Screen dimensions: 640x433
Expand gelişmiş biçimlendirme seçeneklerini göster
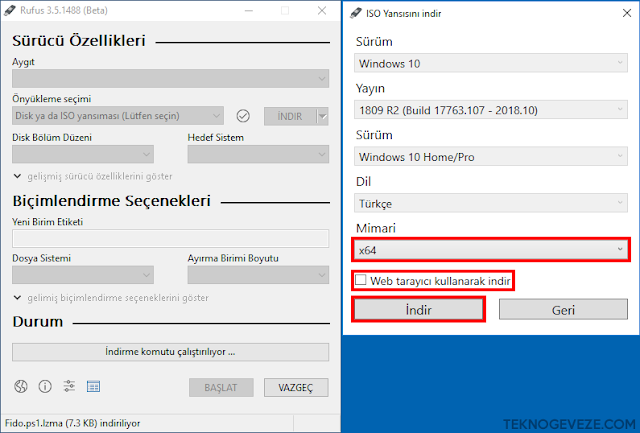pyautogui.click(x=111, y=298)
